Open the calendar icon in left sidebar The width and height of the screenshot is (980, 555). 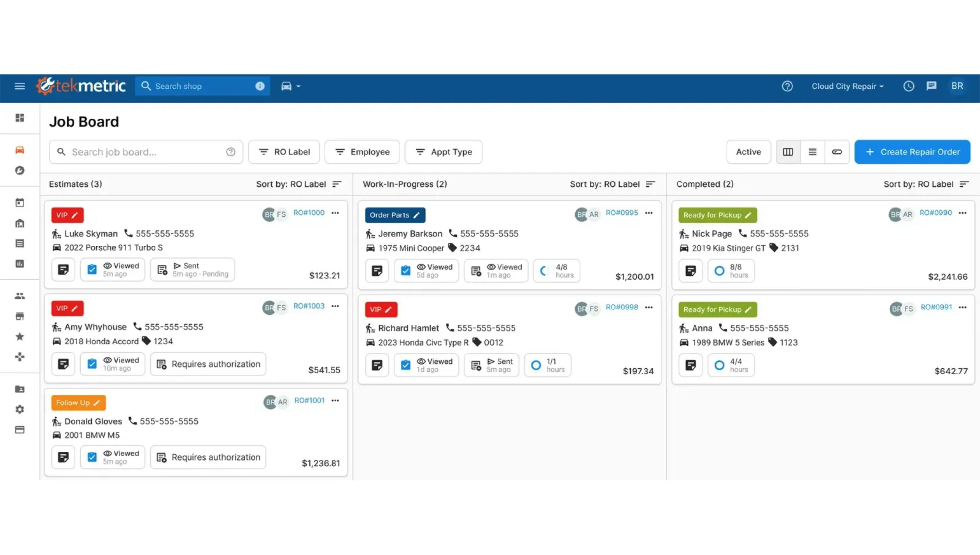pos(20,203)
